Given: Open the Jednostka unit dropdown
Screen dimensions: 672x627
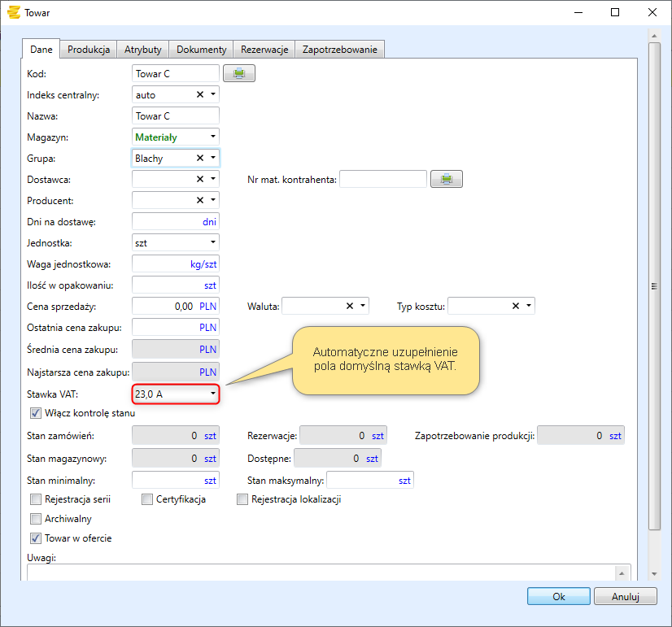Looking at the screenshot, I should (x=213, y=242).
